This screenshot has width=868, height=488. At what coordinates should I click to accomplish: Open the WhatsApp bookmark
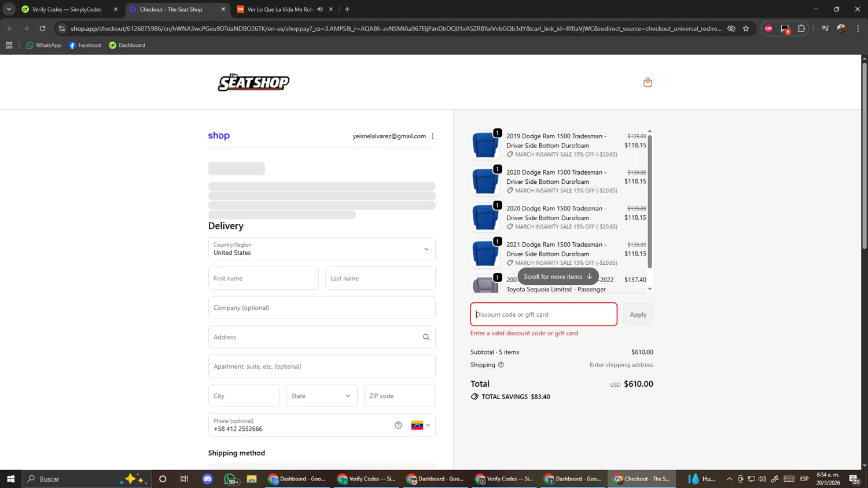click(43, 45)
